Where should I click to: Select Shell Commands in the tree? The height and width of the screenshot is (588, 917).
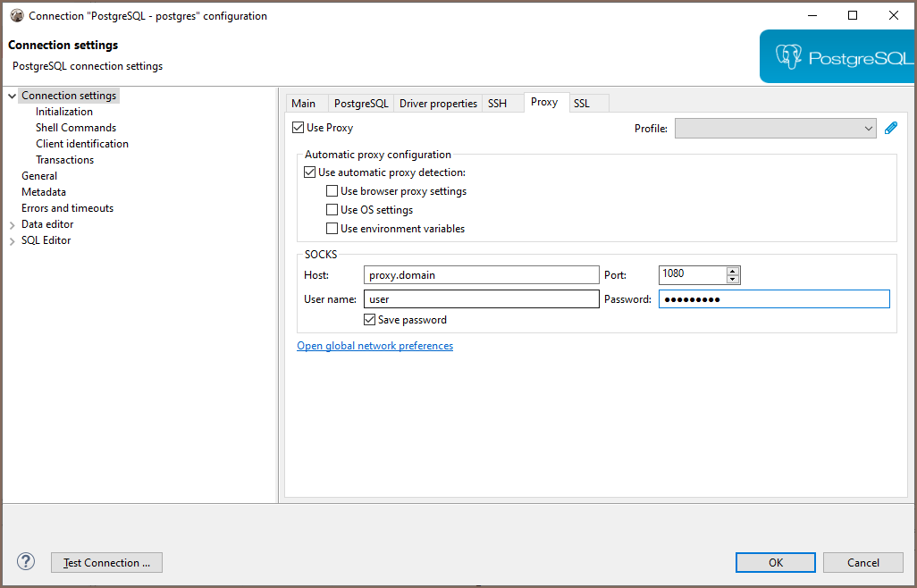76,128
